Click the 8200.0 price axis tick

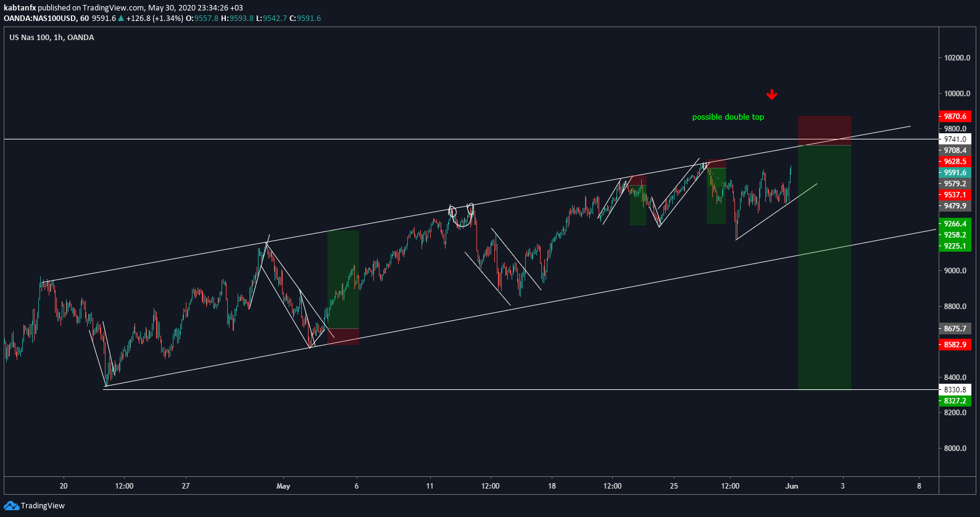point(955,413)
